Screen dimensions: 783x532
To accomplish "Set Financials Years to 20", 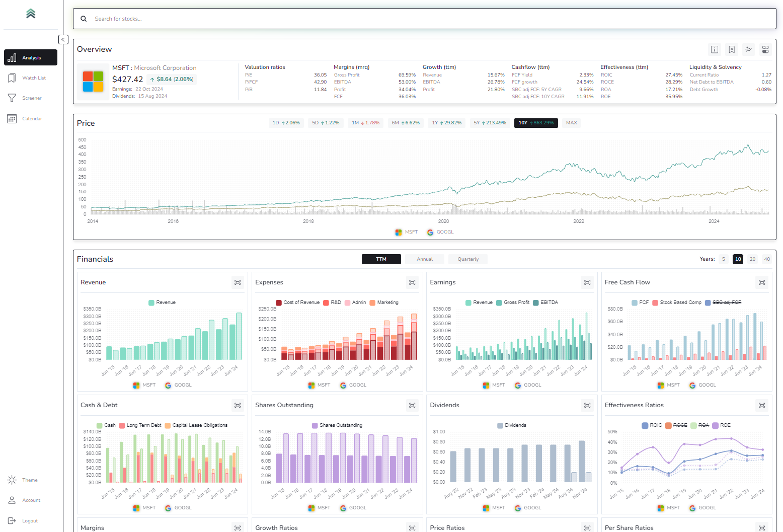I will 753,259.
